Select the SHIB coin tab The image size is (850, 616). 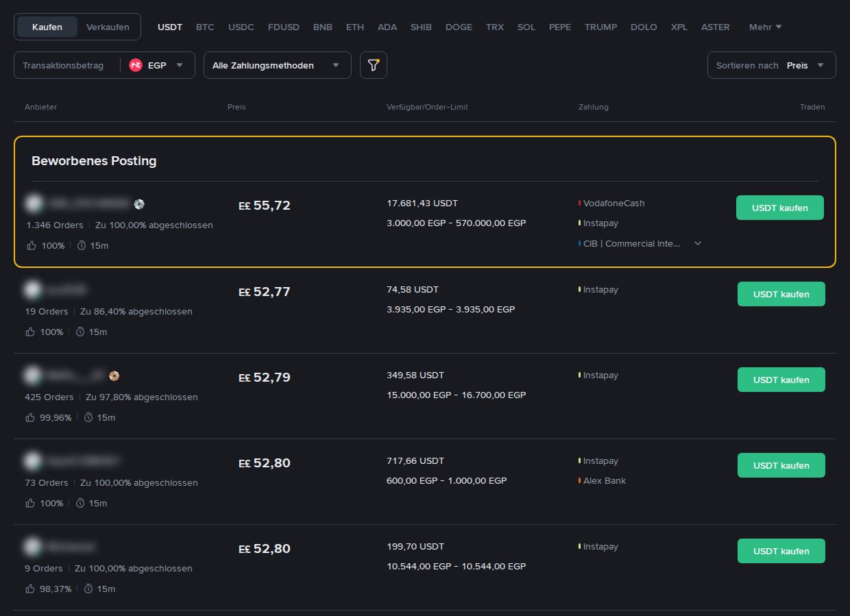(421, 27)
